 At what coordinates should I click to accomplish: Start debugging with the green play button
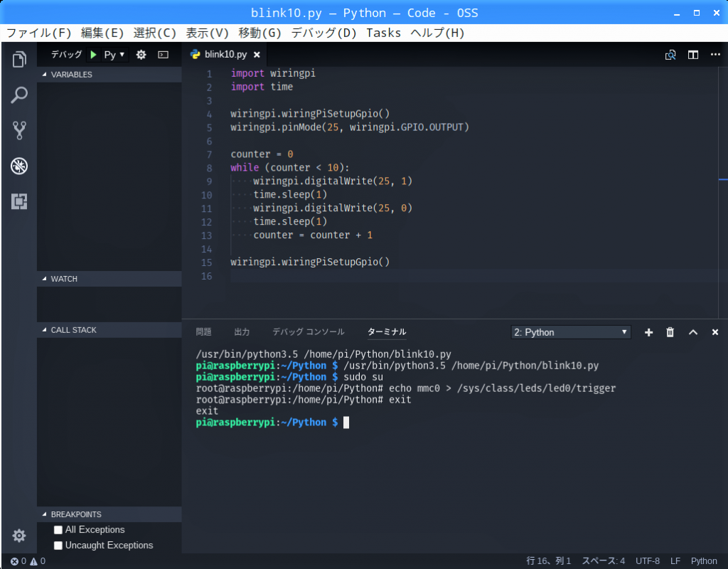93,55
